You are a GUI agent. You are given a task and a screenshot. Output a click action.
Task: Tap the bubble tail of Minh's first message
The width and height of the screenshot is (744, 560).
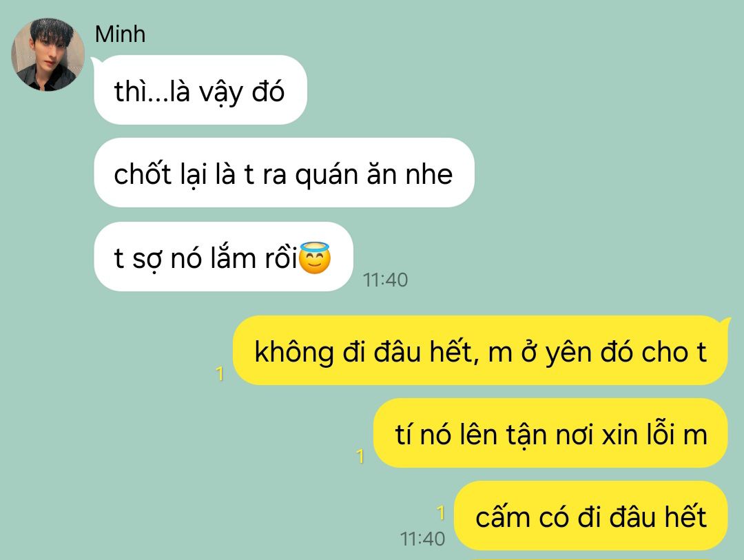coord(96,62)
